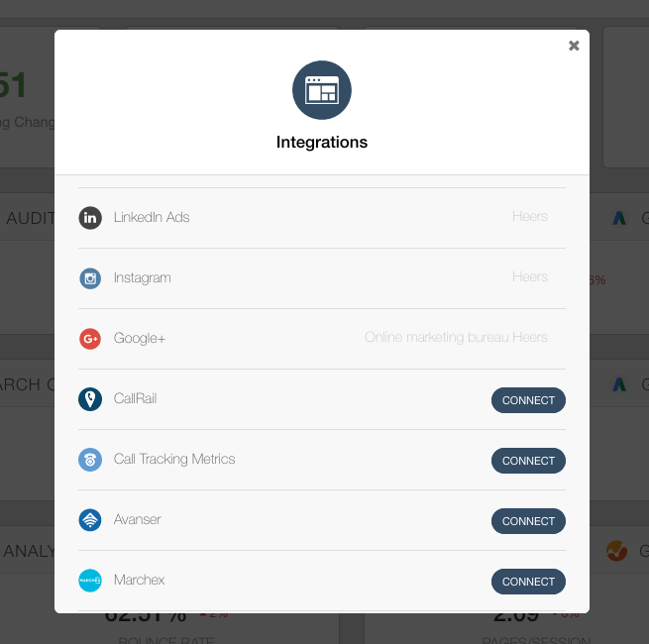Select the Marchex row label
649x644 pixels.
[x=139, y=580]
